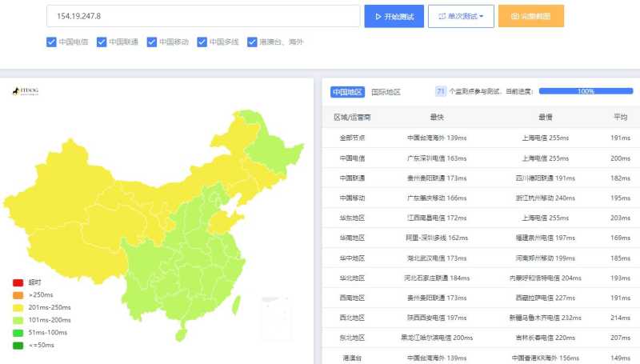Click the 149ms average value

[621, 358]
